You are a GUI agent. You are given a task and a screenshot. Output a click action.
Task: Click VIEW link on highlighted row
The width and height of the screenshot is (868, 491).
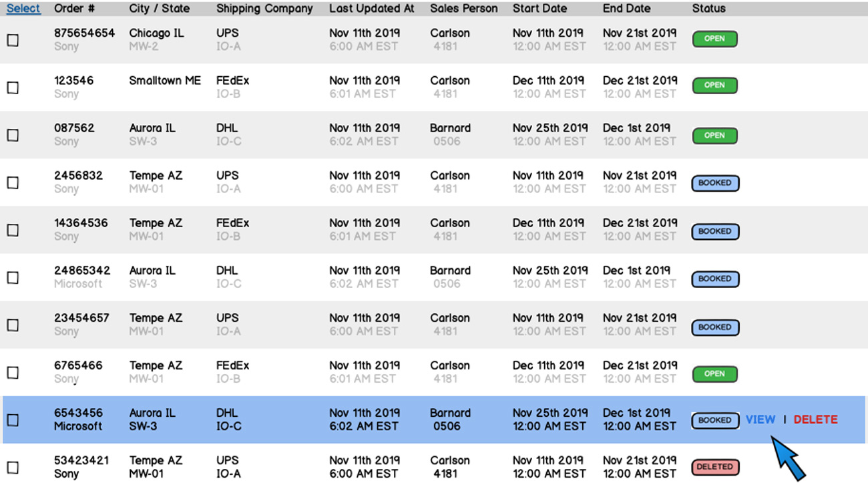[x=761, y=420]
